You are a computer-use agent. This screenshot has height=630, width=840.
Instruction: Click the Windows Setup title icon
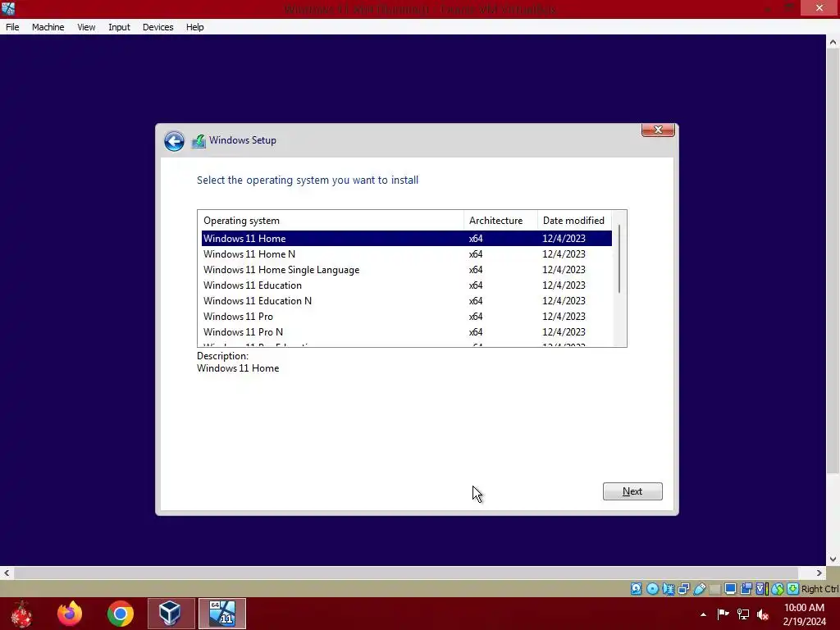tap(199, 141)
